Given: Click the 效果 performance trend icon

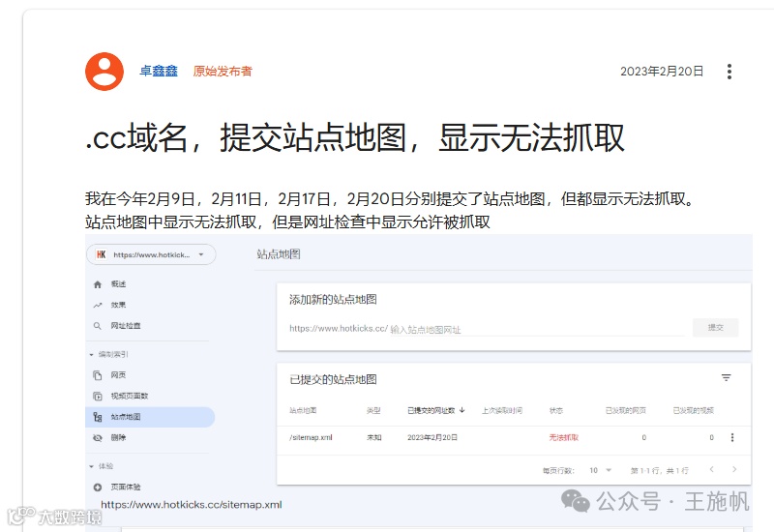Looking at the screenshot, I should (98, 305).
